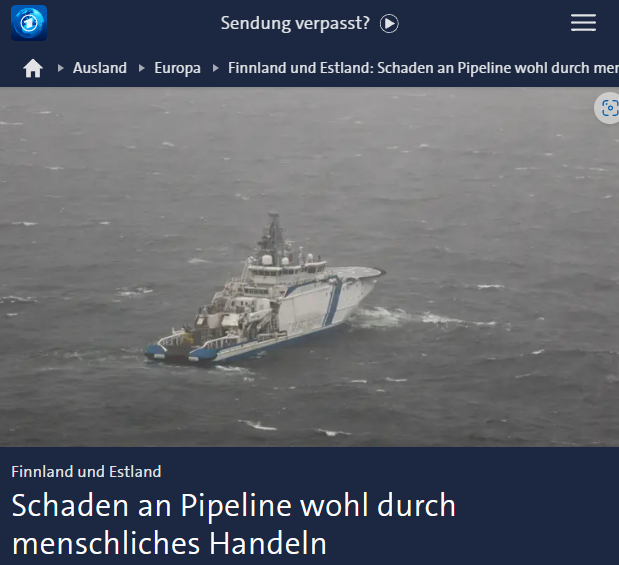Click the arrow separator before Europa
Screen dimensions: 619x565
pyautogui.click(x=142, y=68)
